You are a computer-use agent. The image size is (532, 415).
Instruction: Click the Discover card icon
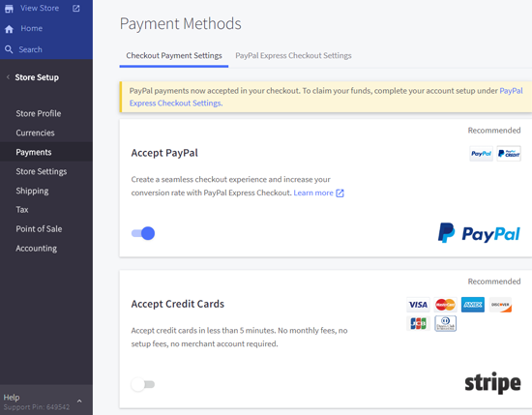click(500, 305)
